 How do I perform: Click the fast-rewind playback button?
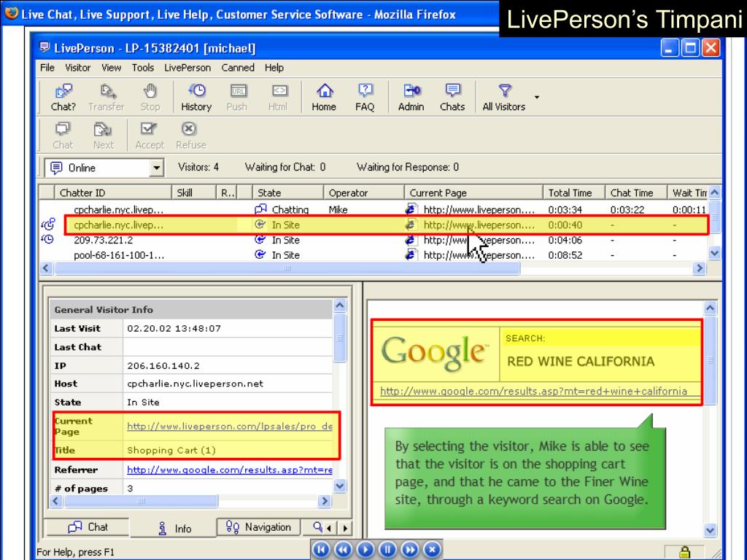click(x=343, y=550)
